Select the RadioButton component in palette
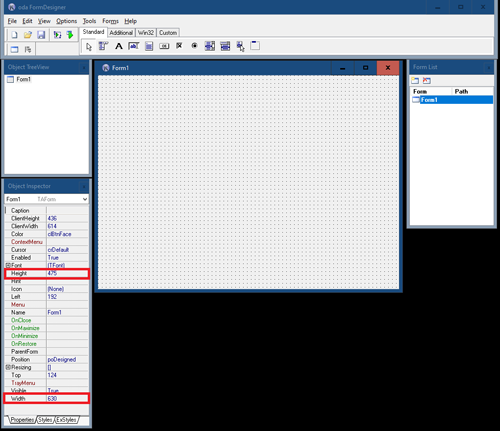The height and width of the screenshot is (431, 500). [194, 46]
